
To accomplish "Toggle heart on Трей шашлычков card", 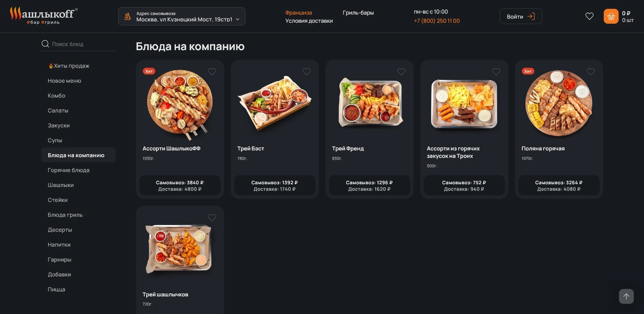I will 212,217.
